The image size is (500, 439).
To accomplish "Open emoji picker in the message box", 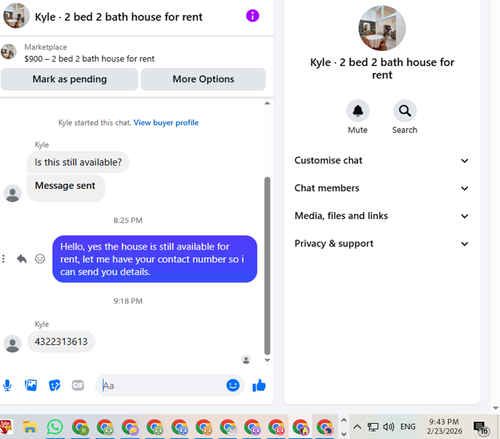I will pos(233,385).
